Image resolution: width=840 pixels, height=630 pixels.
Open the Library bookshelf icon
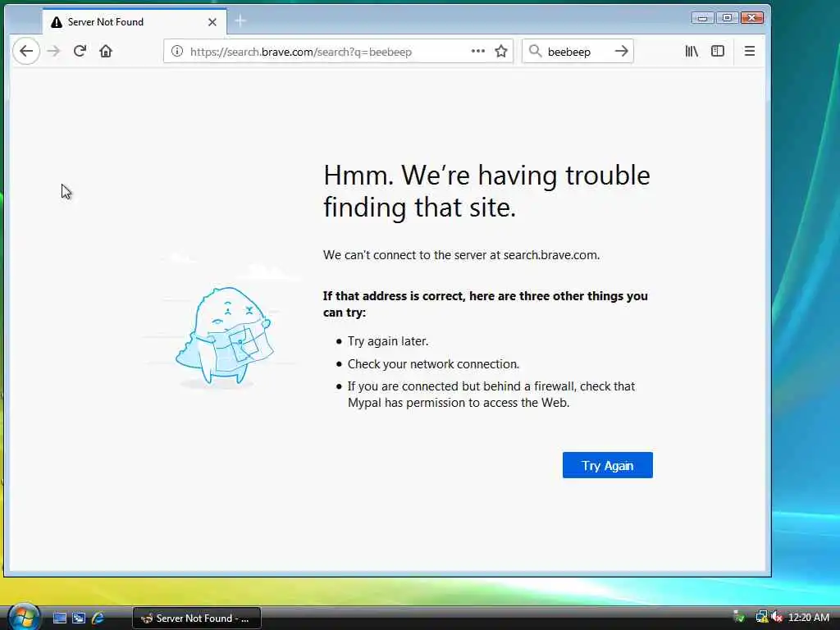point(691,52)
